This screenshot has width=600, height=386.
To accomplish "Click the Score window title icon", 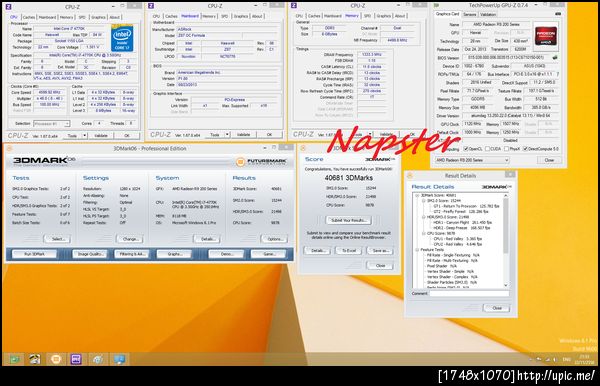I will click(x=303, y=148).
